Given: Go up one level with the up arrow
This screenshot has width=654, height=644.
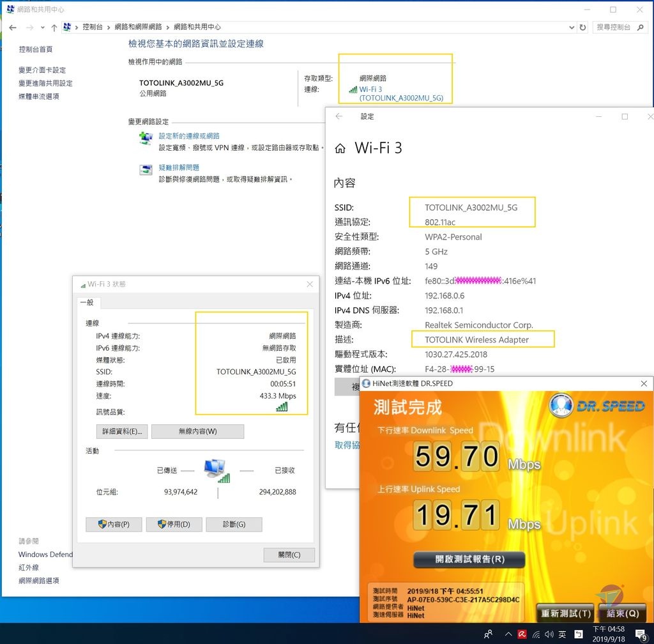Looking at the screenshot, I should click(54, 27).
